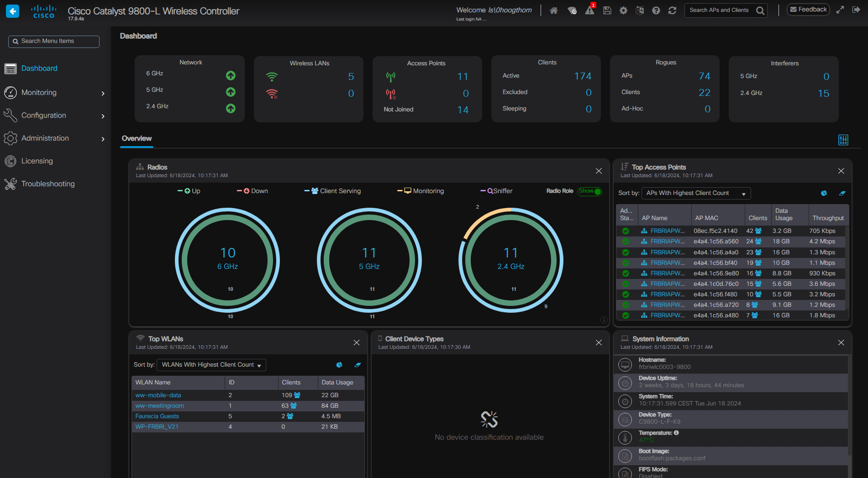Select the Overview tab

coord(136,138)
